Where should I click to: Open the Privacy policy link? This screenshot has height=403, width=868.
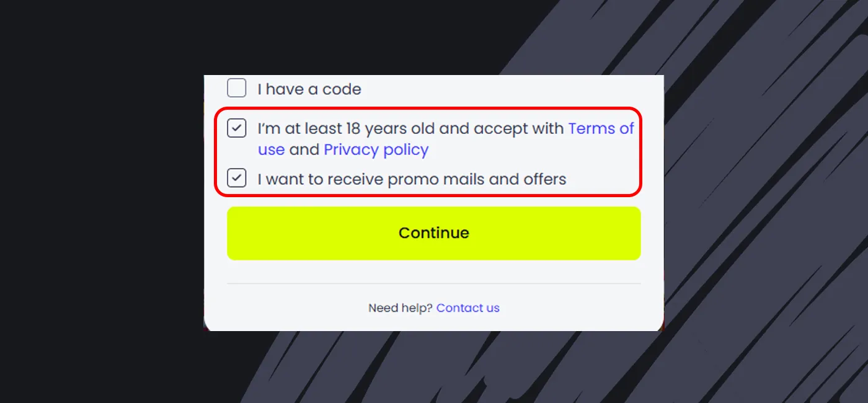[x=376, y=149]
